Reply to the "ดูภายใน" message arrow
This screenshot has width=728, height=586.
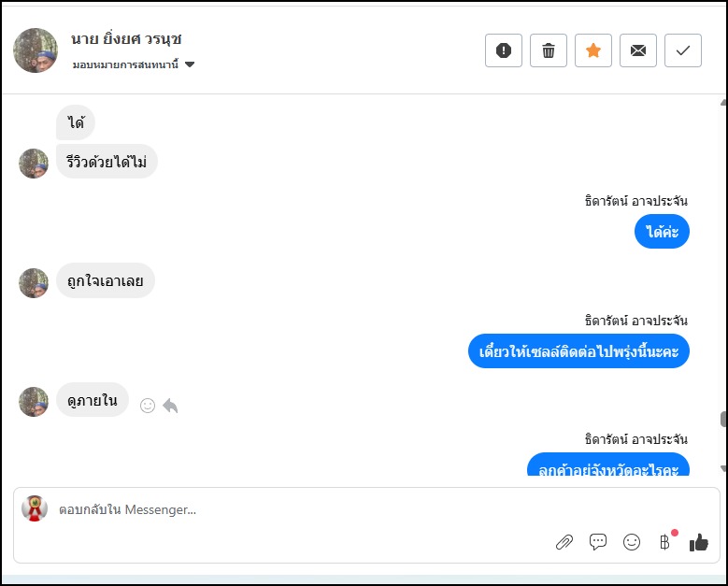[x=170, y=406]
